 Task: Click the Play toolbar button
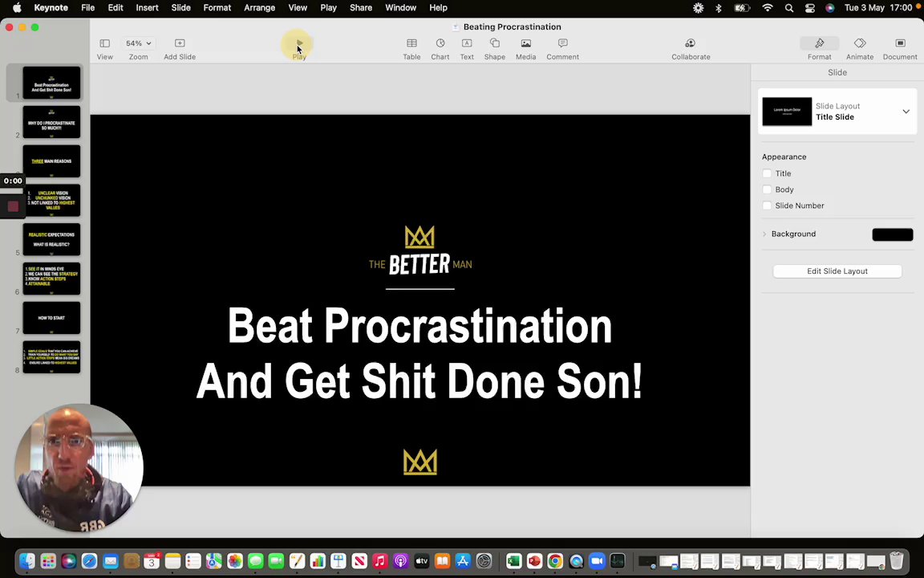click(x=299, y=43)
